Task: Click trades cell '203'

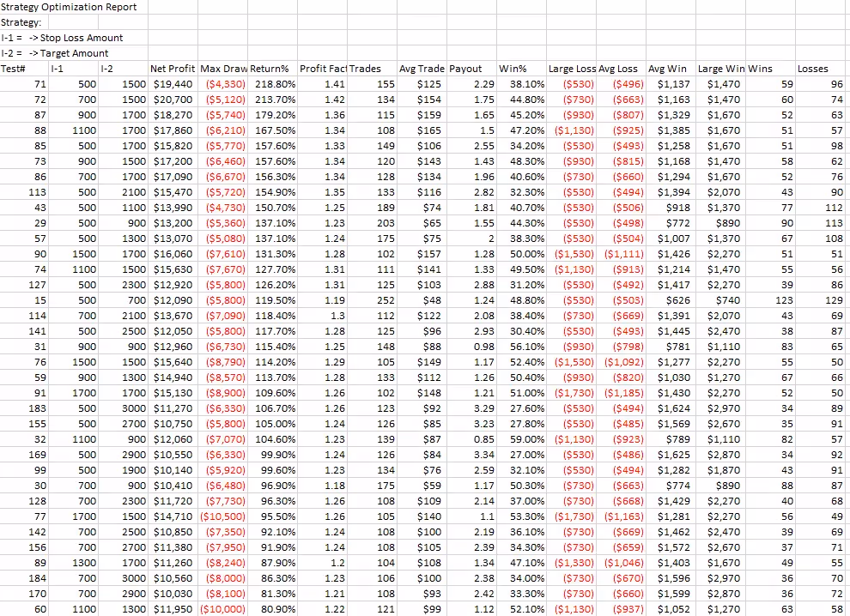Action: click(x=373, y=223)
